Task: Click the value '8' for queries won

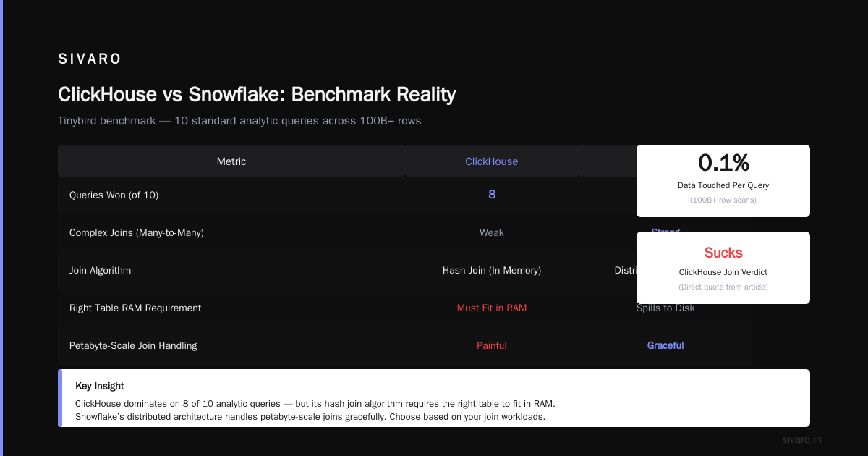Action: pos(492,195)
